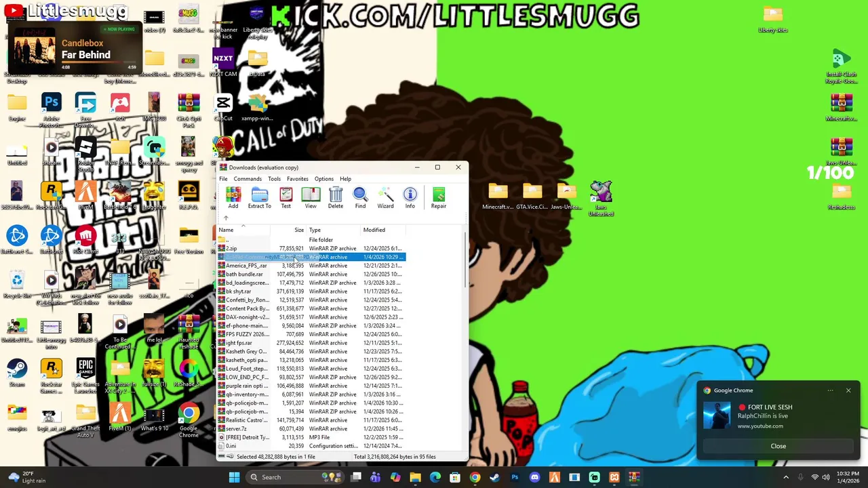Open Discord from the taskbar
This screenshot has width=868, height=488.
534,477
